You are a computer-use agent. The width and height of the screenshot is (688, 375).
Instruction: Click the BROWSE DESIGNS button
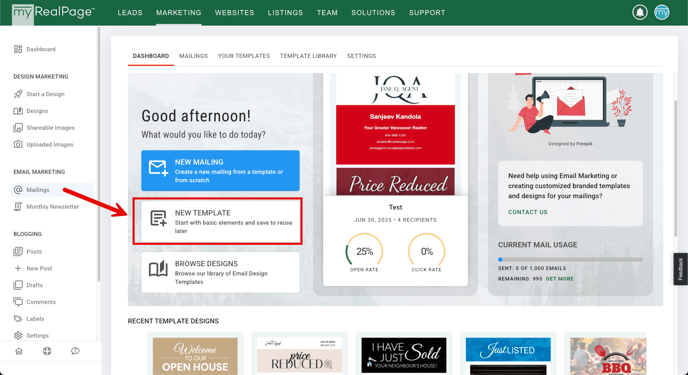pos(220,272)
